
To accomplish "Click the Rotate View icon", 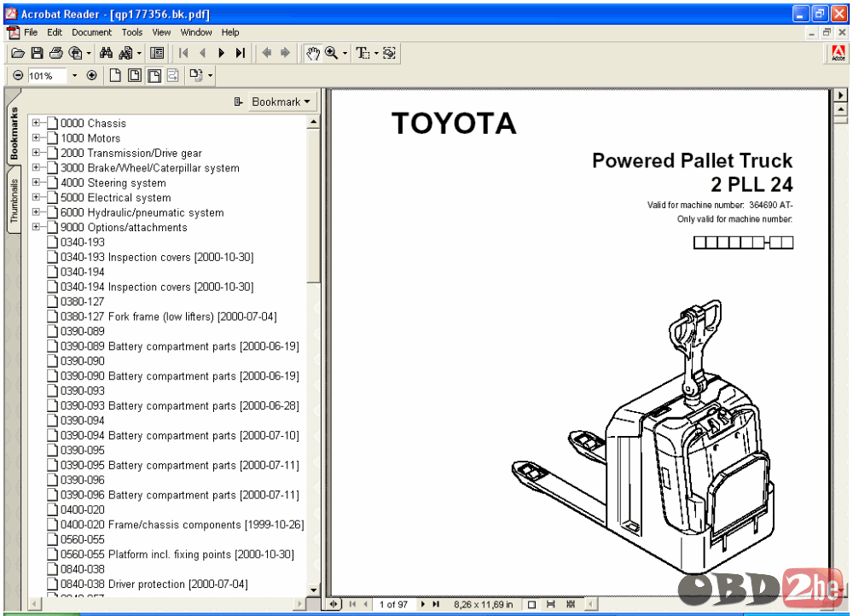I will point(196,76).
